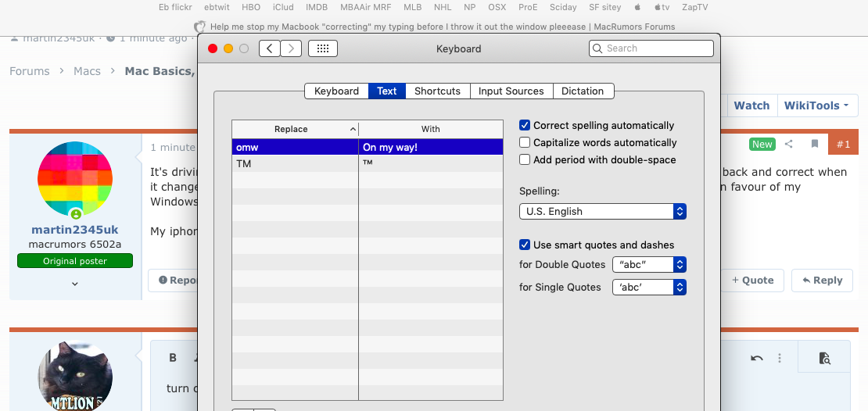Undo in forum reply editor
Image resolution: width=868 pixels, height=411 pixels.
click(756, 359)
